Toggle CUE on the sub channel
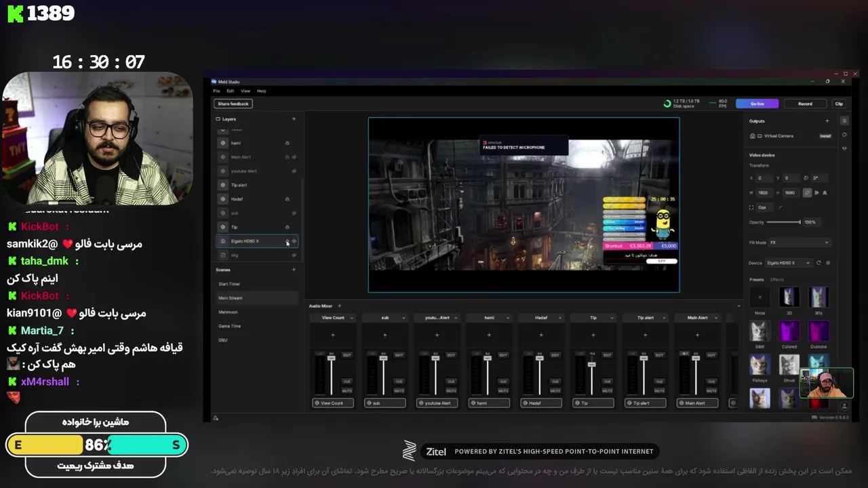 click(399, 382)
